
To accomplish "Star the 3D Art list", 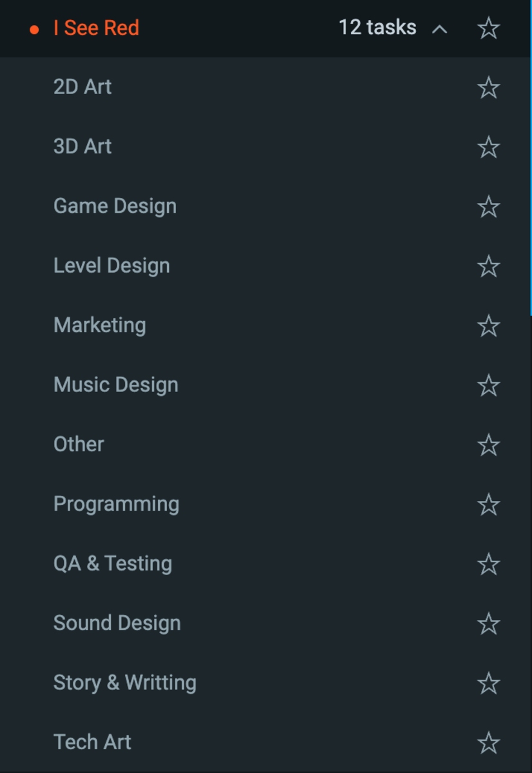I will coord(489,147).
